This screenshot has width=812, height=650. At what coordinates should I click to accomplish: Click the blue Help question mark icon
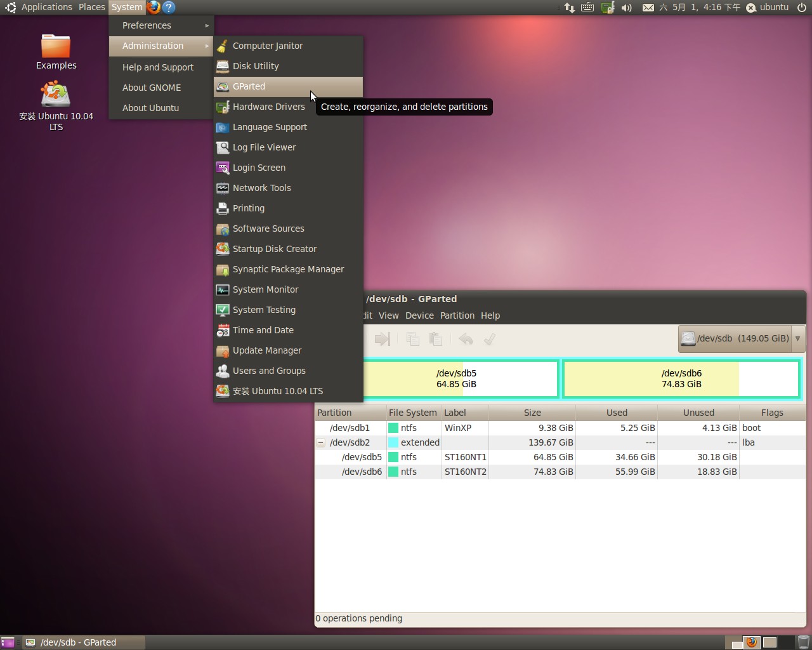click(169, 7)
